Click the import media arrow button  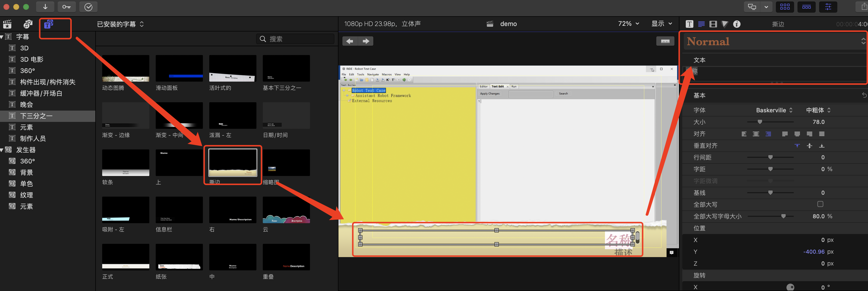pos(45,7)
